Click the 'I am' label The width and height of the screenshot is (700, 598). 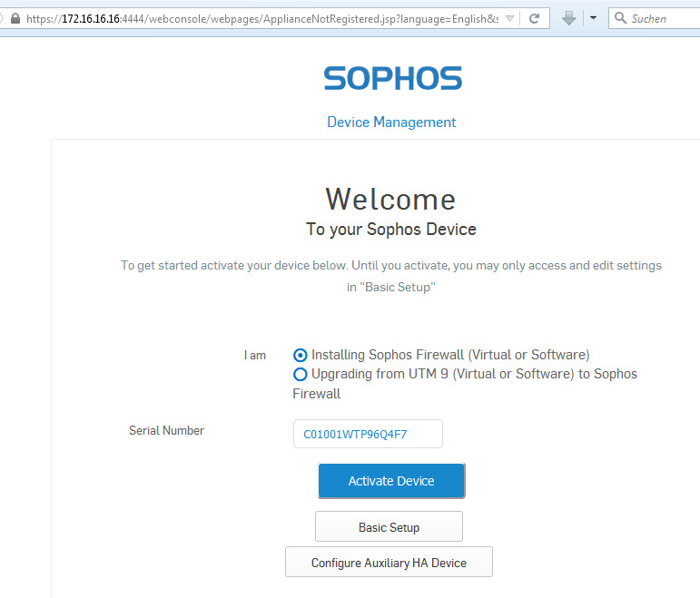[255, 355]
